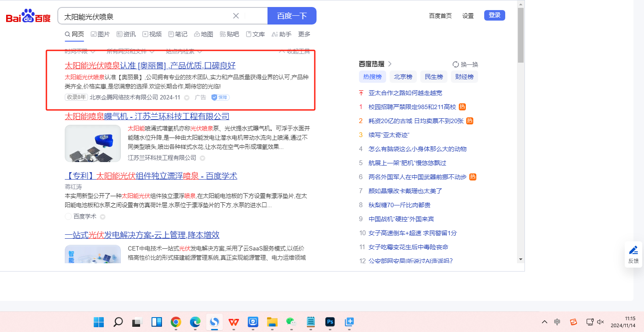Clear the search box with the X icon

(236, 16)
